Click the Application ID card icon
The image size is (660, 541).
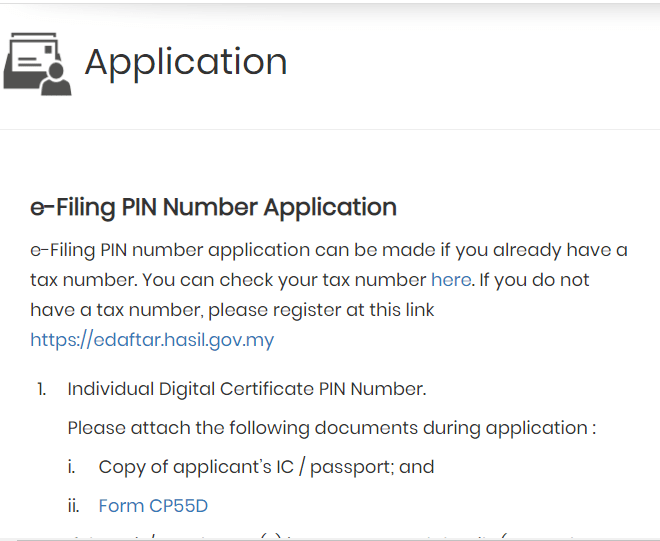(x=38, y=63)
